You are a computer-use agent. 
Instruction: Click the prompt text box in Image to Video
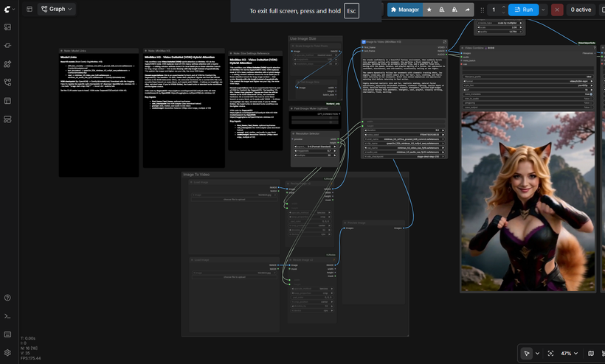pyautogui.click(x=404, y=88)
